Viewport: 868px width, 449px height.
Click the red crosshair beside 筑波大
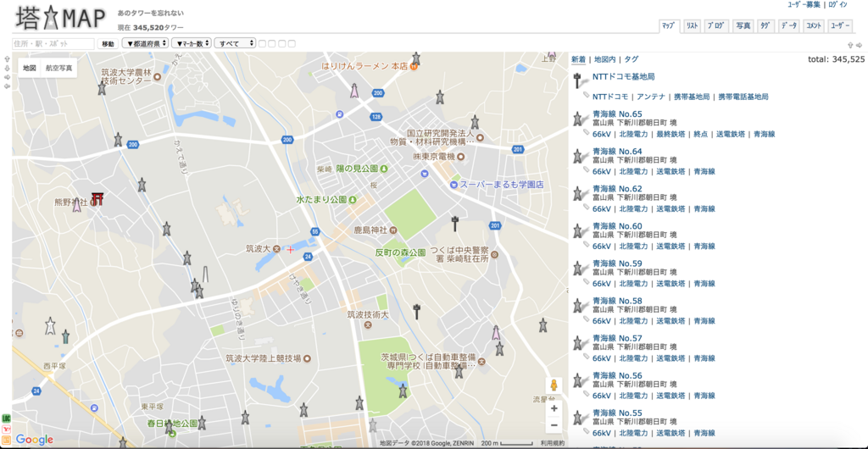[x=290, y=250]
